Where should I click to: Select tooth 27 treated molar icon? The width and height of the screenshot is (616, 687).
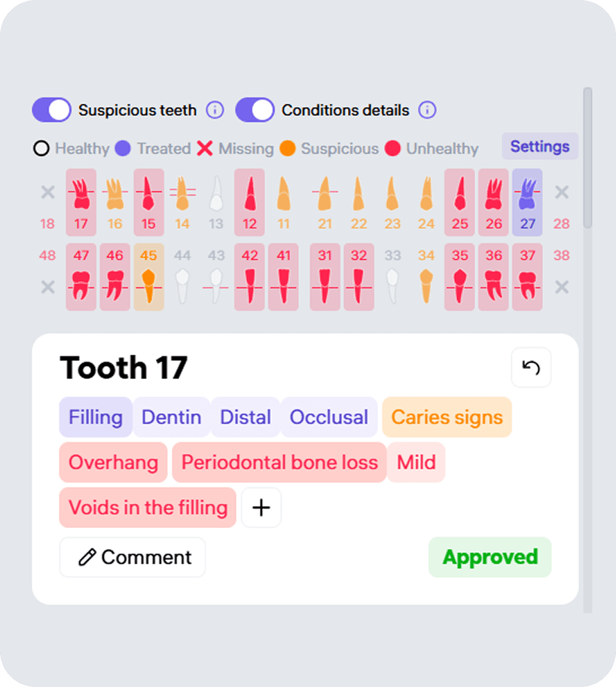(527, 203)
